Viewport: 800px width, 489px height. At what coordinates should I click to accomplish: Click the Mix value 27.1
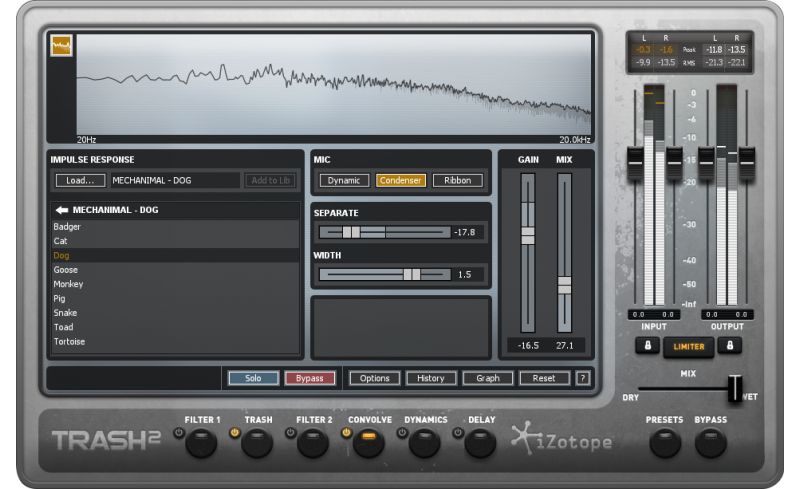[564, 346]
